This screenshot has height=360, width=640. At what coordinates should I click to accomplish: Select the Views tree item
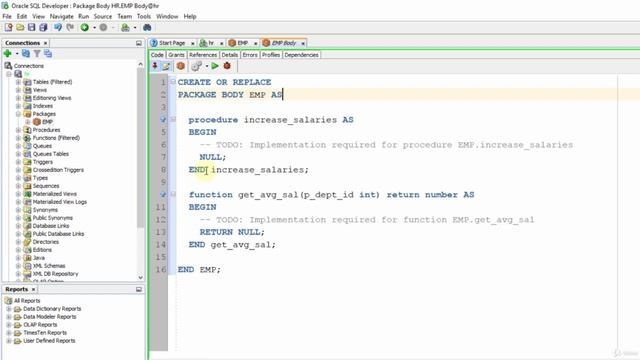click(40, 90)
